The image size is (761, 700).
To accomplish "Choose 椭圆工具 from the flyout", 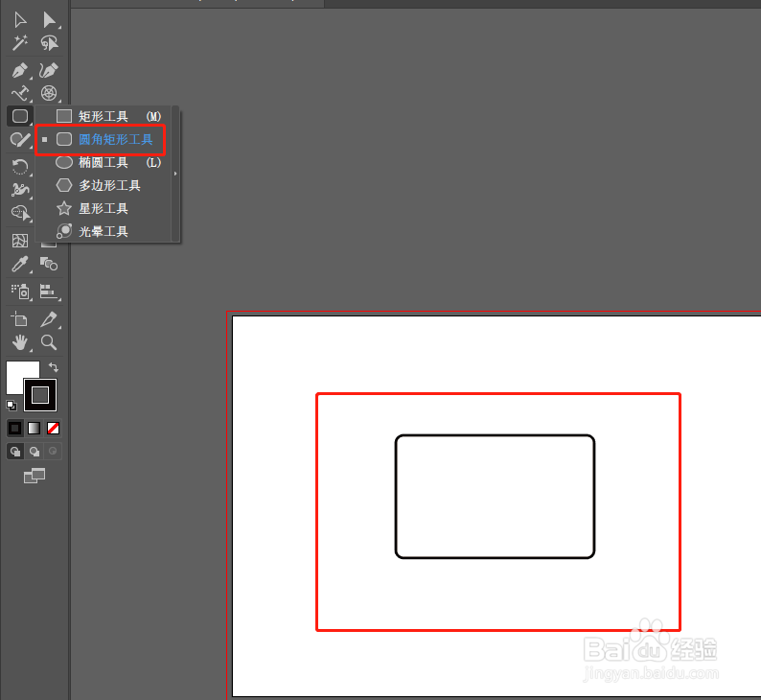I will pyautogui.click(x=107, y=163).
